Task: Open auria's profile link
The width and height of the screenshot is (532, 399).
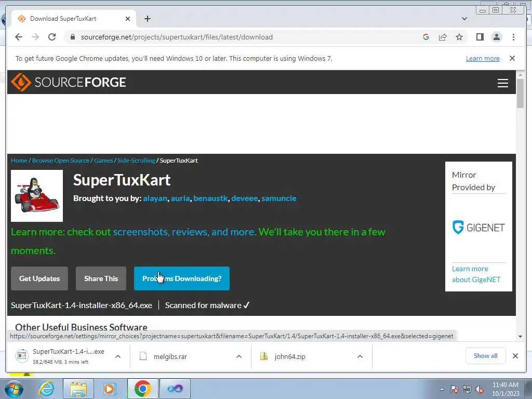Action: tap(180, 198)
